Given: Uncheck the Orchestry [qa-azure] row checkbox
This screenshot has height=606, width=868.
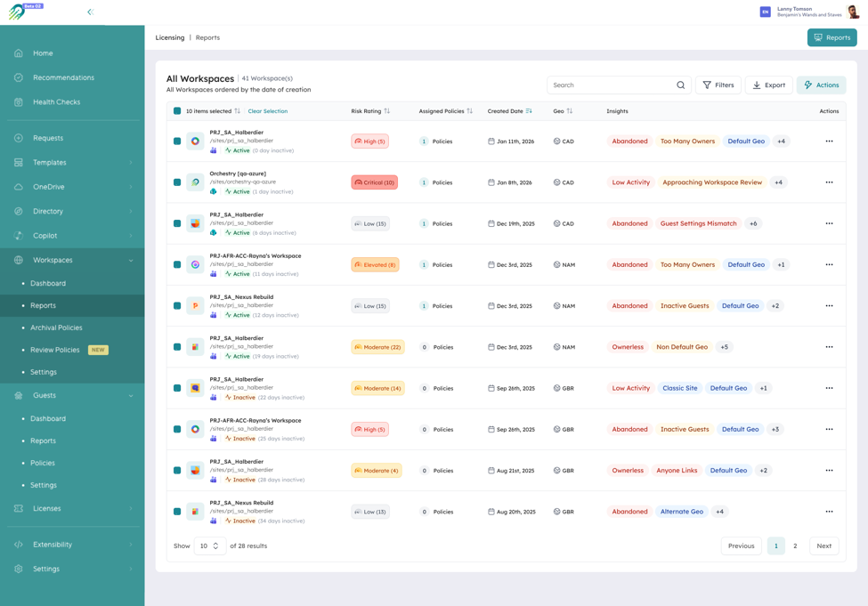Looking at the screenshot, I should click(x=177, y=182).
